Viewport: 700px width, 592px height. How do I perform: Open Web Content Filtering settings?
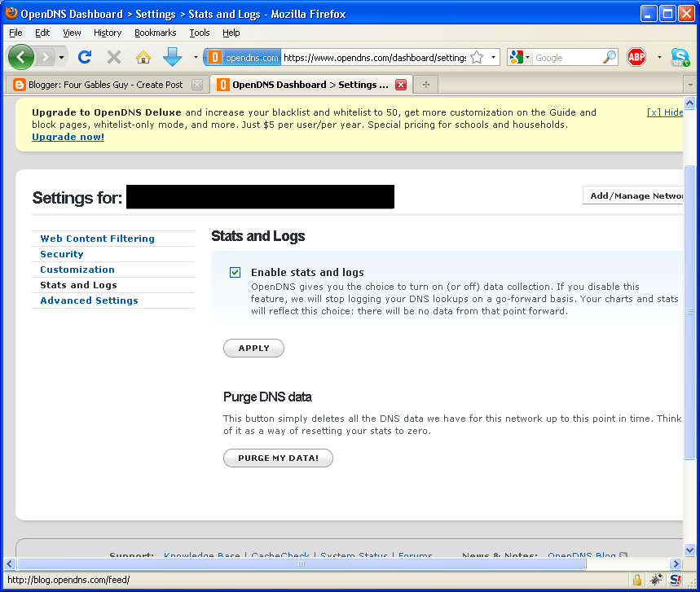pos(97,239)
